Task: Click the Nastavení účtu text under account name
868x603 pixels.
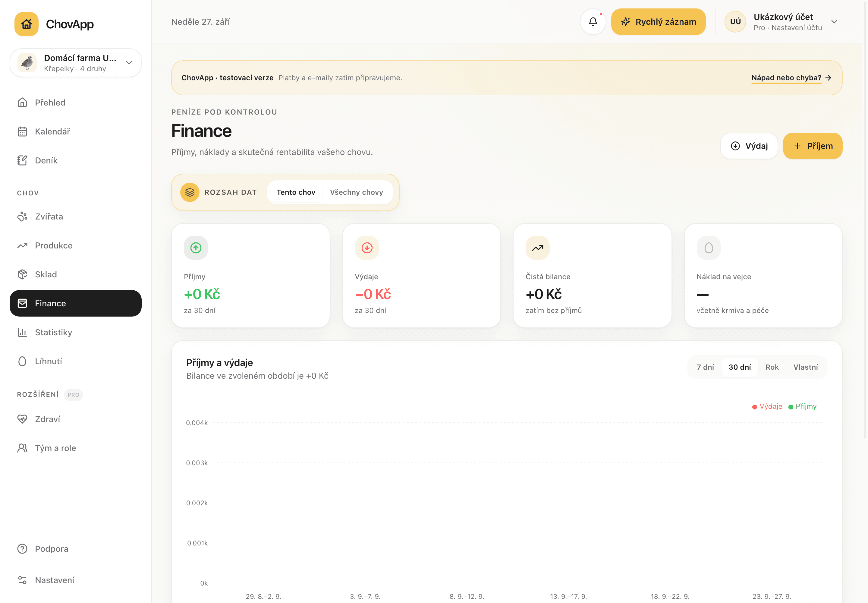Action: [x=797, y=27]
